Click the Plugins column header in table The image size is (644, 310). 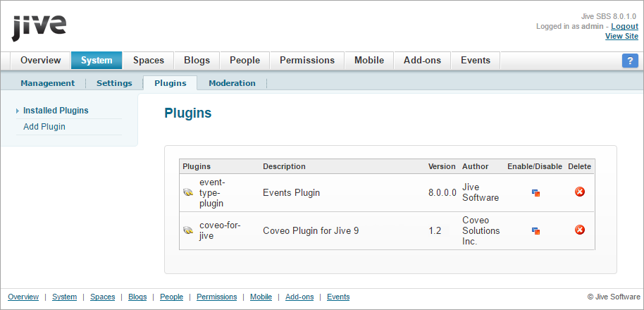(197, 167)
